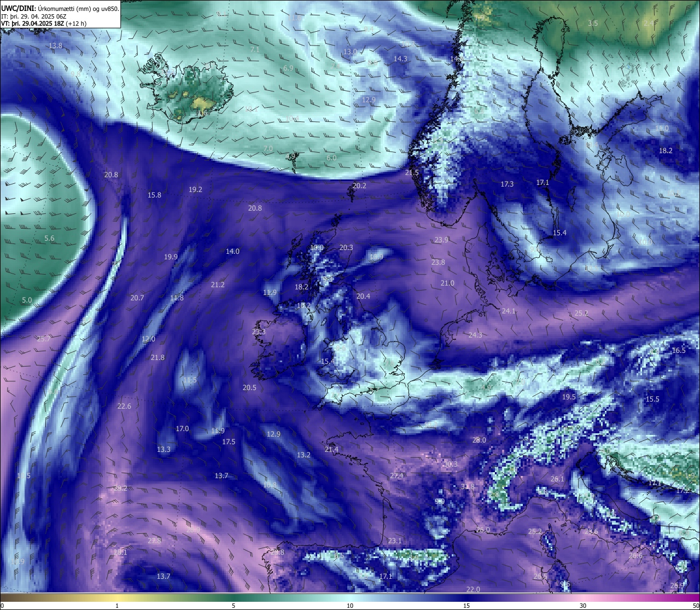Viewport: 700px width, 610px height.
Task: Click the 14.3 value on the map
Action: 400,59
